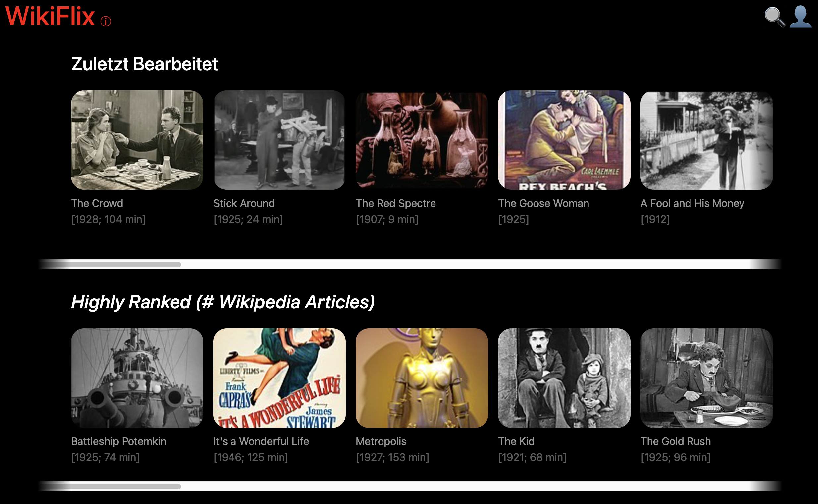Click the user profile icon

pos(801,17)
